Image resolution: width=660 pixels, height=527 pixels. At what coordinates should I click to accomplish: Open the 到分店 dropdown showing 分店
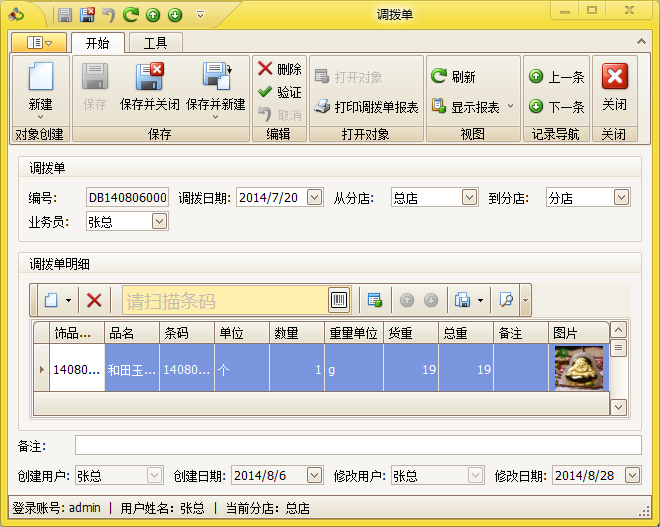click(x=621, y=197)
